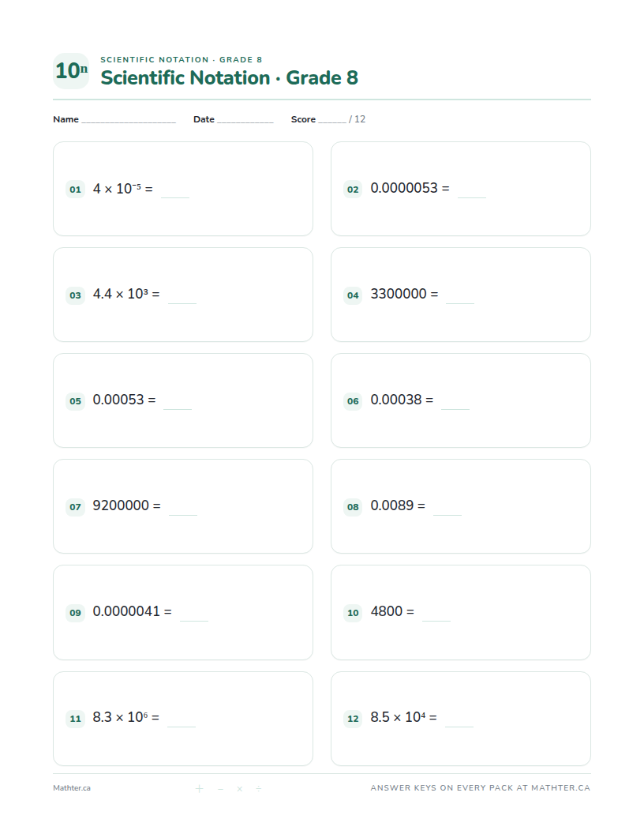The width and height of the screenshot is (644, 834).
Task: Click the expression '4800 ='
Action: [x=392, y=611]
